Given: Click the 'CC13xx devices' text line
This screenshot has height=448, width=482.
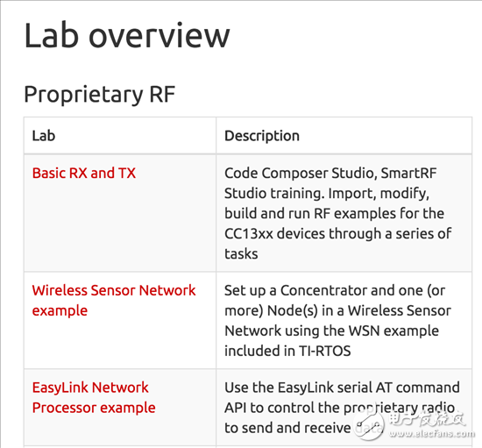Looking at the screenshot, I should click(x=338, y=234).
